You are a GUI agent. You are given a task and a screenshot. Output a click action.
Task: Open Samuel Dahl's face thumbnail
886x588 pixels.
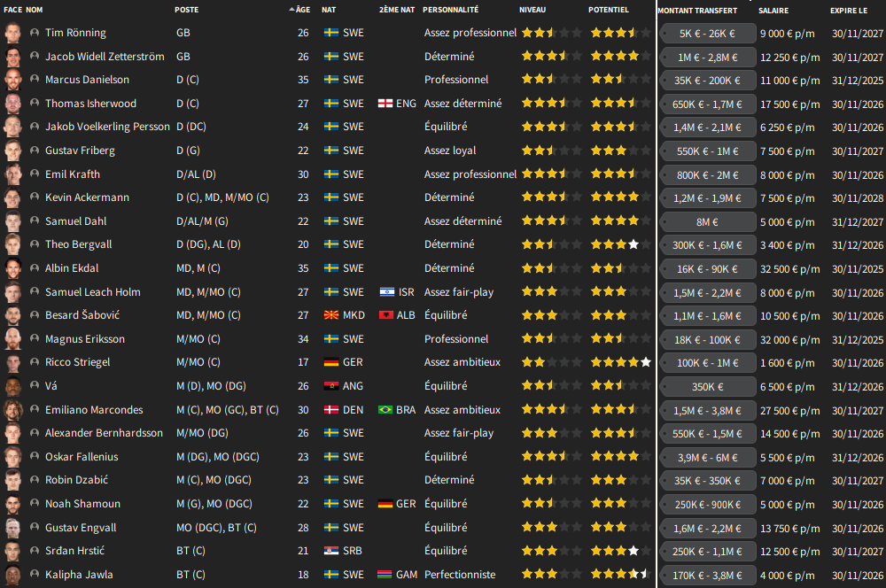coord(12,221)
